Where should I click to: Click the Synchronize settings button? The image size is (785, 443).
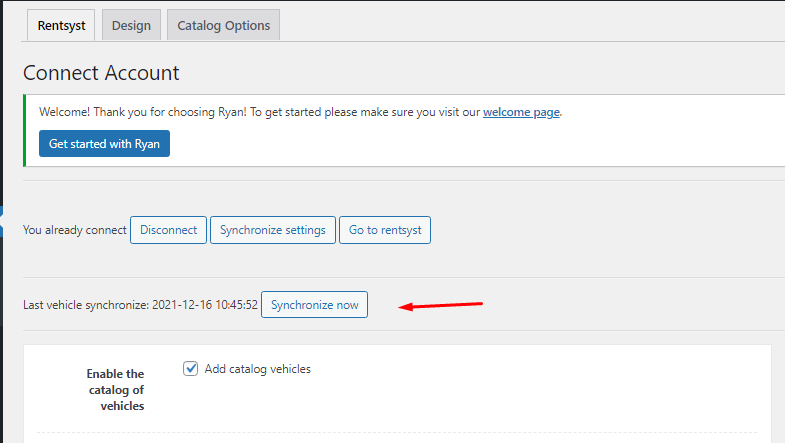pos(272,230)
